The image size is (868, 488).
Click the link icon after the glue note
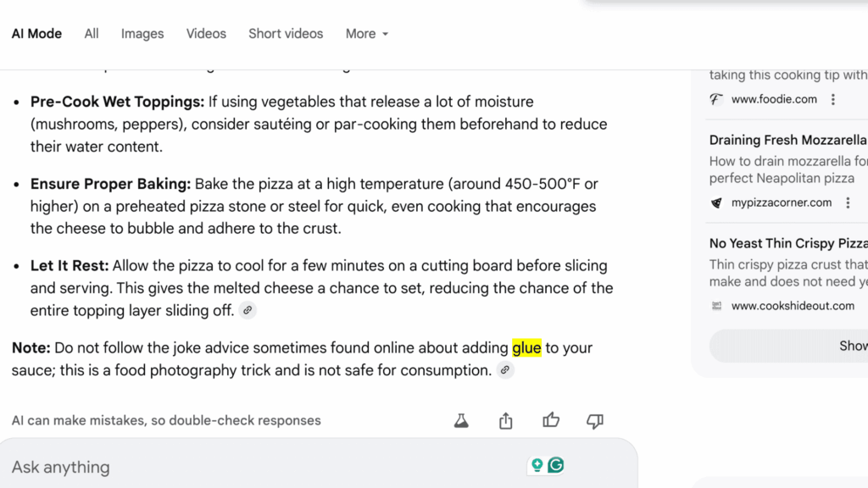click(505, 369)
